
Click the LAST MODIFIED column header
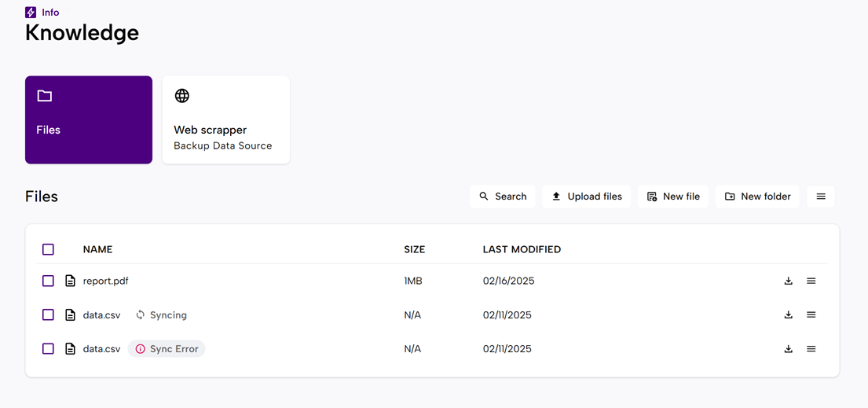tap(522, 249)
